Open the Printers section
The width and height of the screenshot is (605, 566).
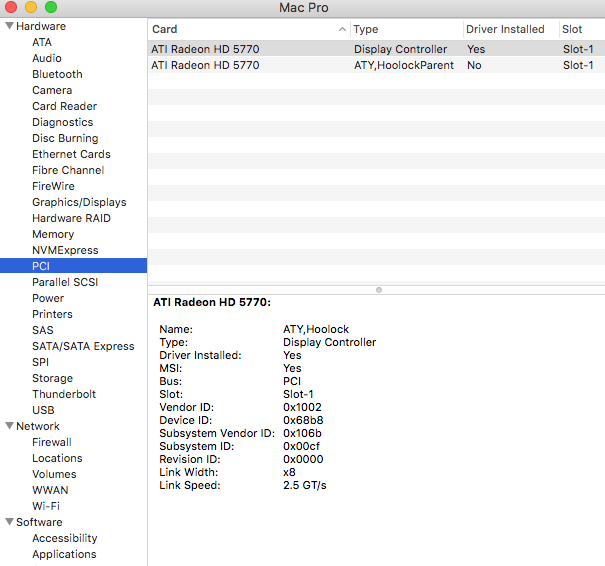pos(52,314)
